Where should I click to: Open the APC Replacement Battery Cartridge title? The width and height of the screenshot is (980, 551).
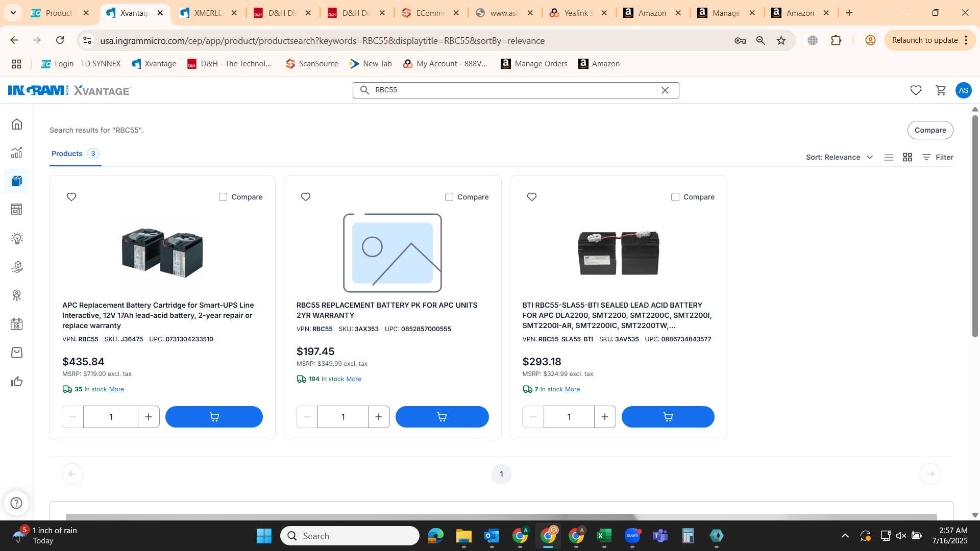[x=158, y=315]
